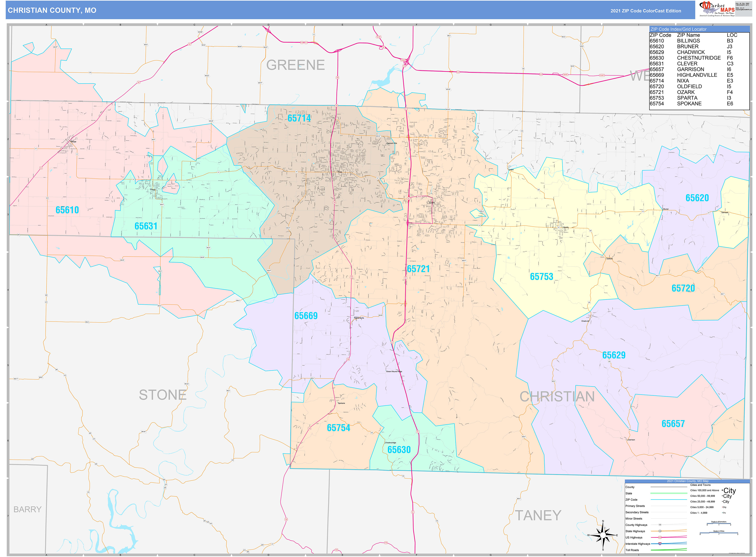Click the STONE county label

tap(163, 395)
